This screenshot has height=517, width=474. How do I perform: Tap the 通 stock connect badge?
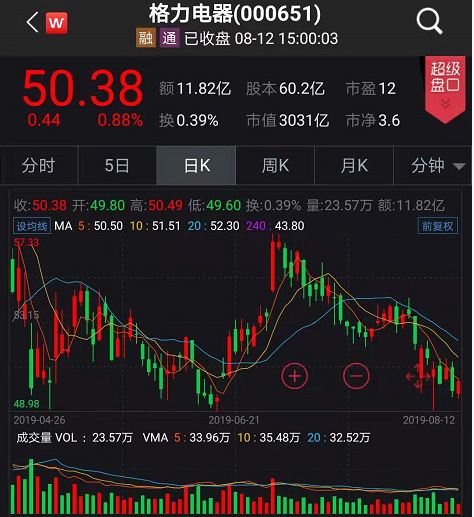(x=169, y=38)
